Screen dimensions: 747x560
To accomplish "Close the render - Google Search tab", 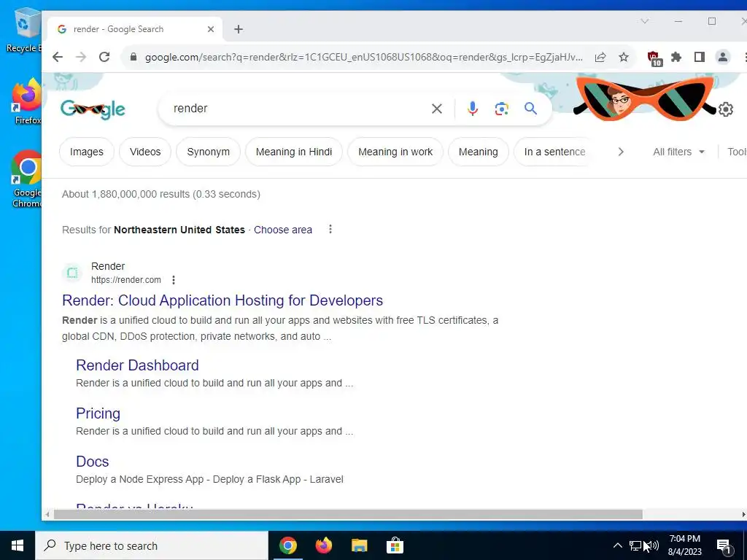I will [x=211, y=29].
